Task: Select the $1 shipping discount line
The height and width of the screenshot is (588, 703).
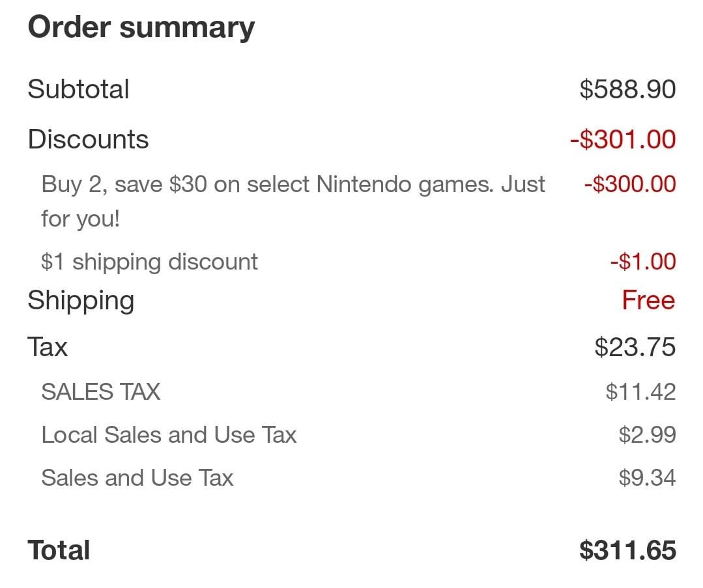Action: [149, 262]
